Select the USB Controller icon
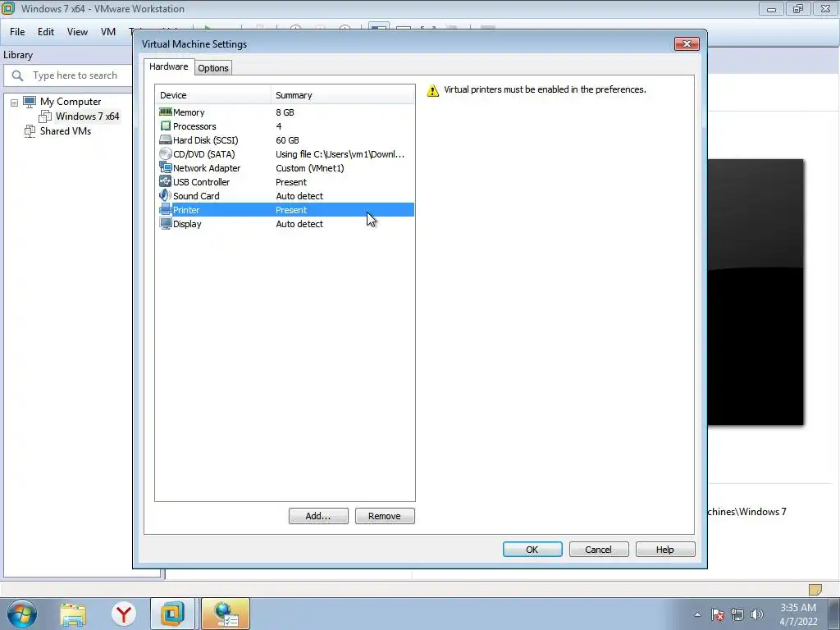 (x=166, y=181)
